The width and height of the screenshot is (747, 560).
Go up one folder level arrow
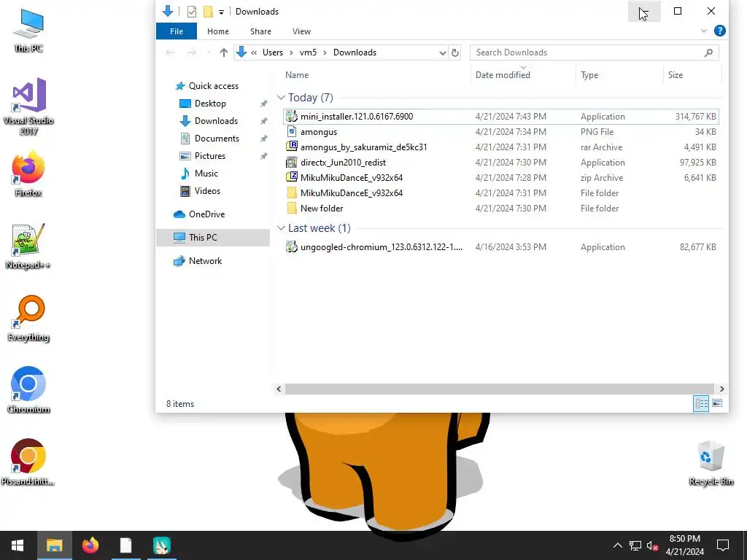coord(223,52)
